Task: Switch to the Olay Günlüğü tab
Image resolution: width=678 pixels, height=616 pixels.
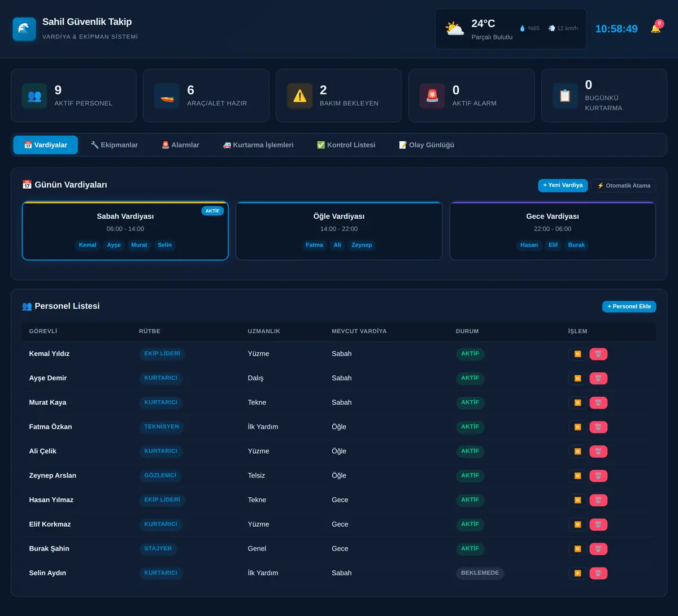Action: click(x=427, y=145)
